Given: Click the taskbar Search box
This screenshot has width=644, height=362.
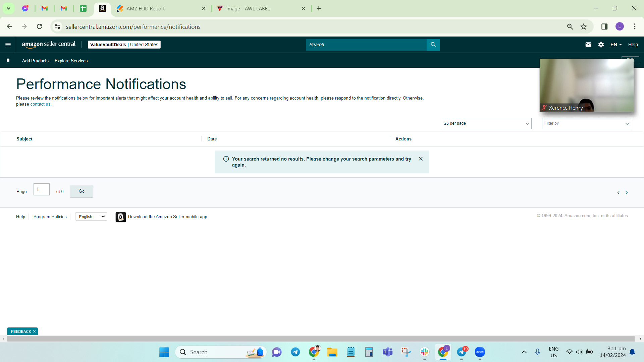Looking at the screenshot, I should [x=221, y=352].
